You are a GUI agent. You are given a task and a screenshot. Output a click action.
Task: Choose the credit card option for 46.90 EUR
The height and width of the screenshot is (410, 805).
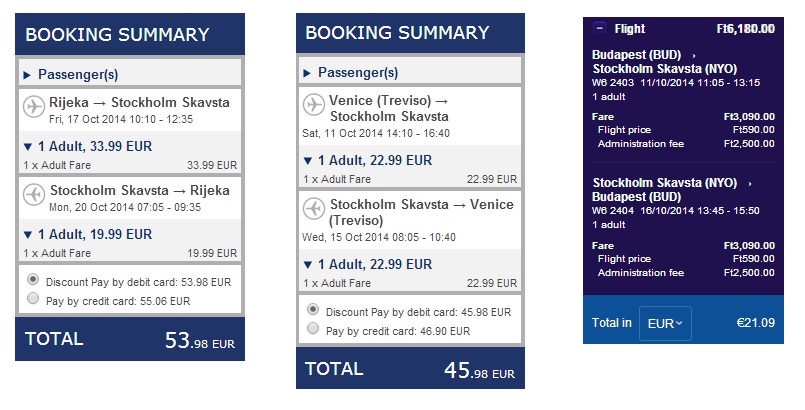tap(314, 328)
